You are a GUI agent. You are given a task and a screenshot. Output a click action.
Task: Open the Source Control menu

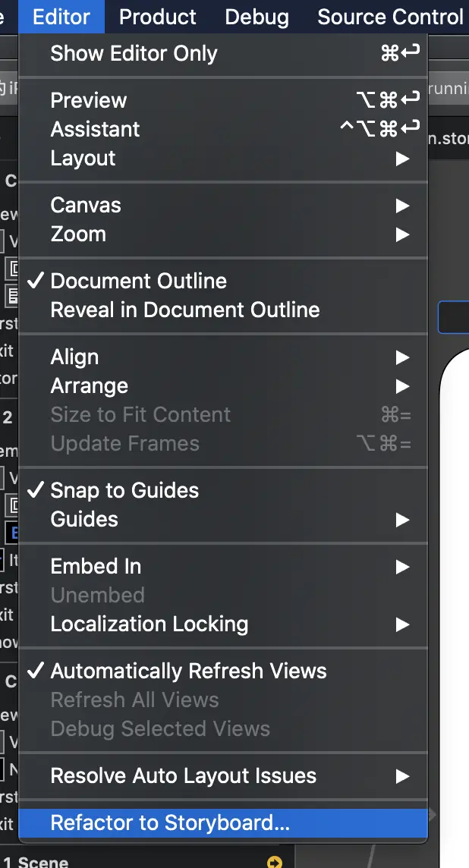tap(389, 17)
